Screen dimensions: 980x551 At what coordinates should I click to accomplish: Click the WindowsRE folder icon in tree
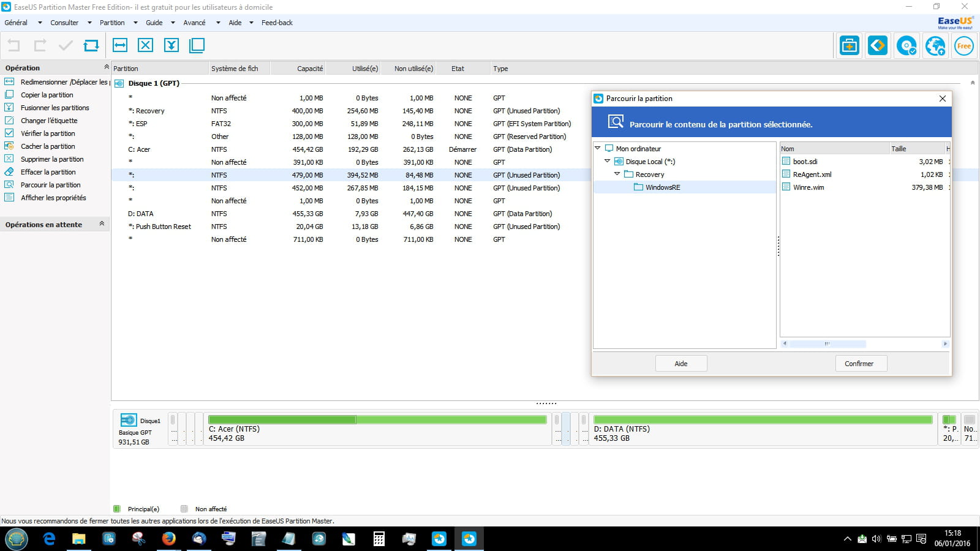tap(638, 187)
